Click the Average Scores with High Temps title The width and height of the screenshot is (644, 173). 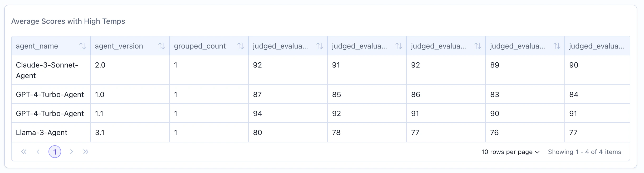68,21
